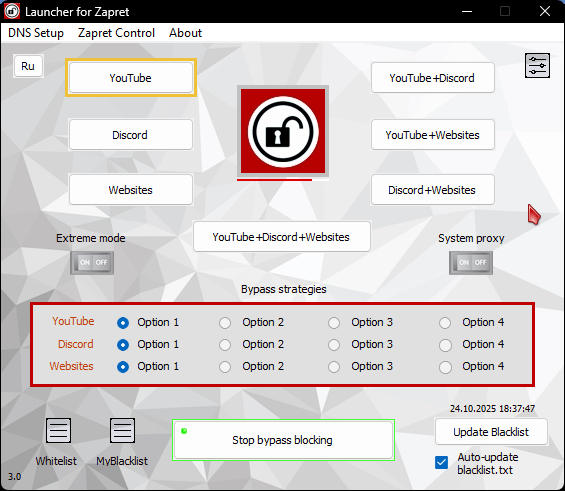Image resolution: width=565 pixels, height=491 pixels.
Task: Click the Bypass strategies heading
Action: pyautogui.click(x=284, y=289)
